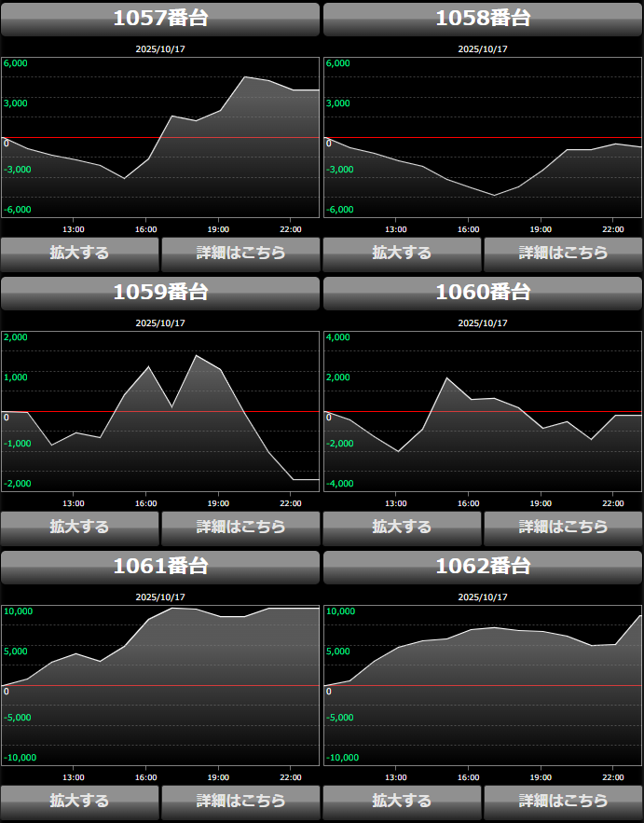This screenshot has width=644, height=823.
Task: Select the 1060番台 line chart
Action: click(x=483, y=414)
